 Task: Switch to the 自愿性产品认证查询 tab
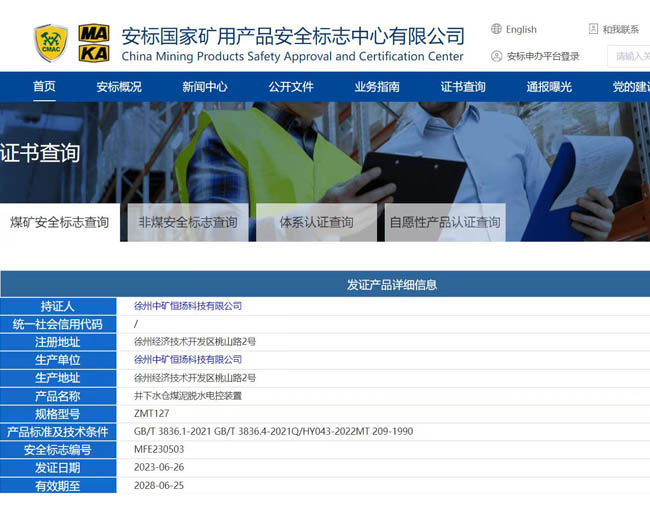click(x=445, y=222)
